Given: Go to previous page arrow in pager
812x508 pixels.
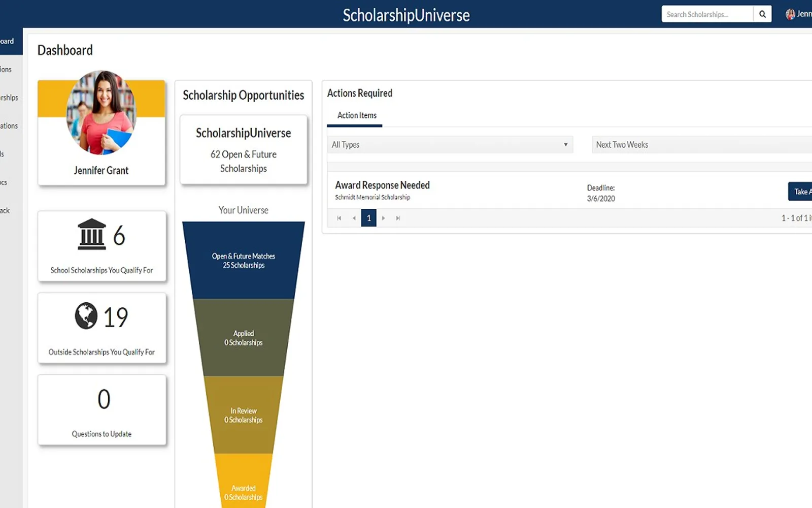Looking at the screenshot, I should click(x=354, y=218).
